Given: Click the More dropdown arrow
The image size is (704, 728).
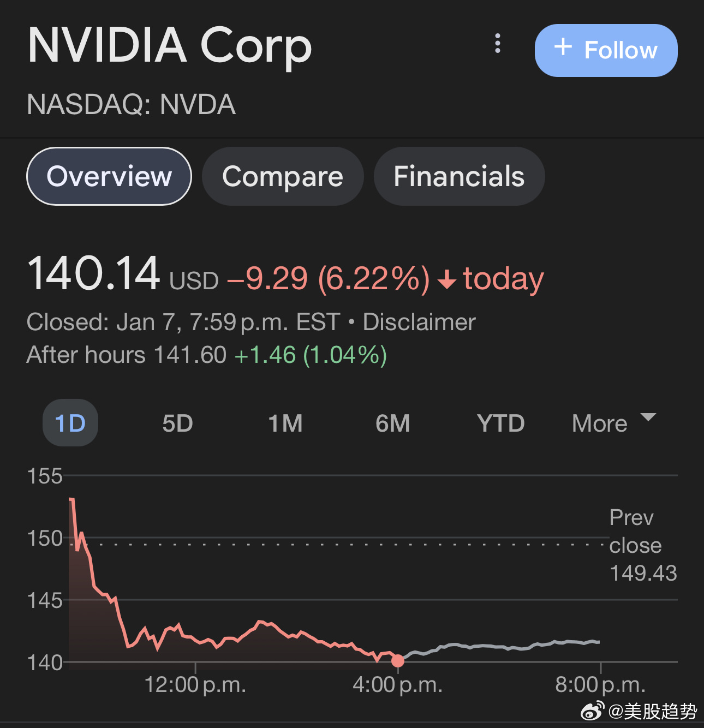Looking at the screenshot, I should tap(648, 417).
